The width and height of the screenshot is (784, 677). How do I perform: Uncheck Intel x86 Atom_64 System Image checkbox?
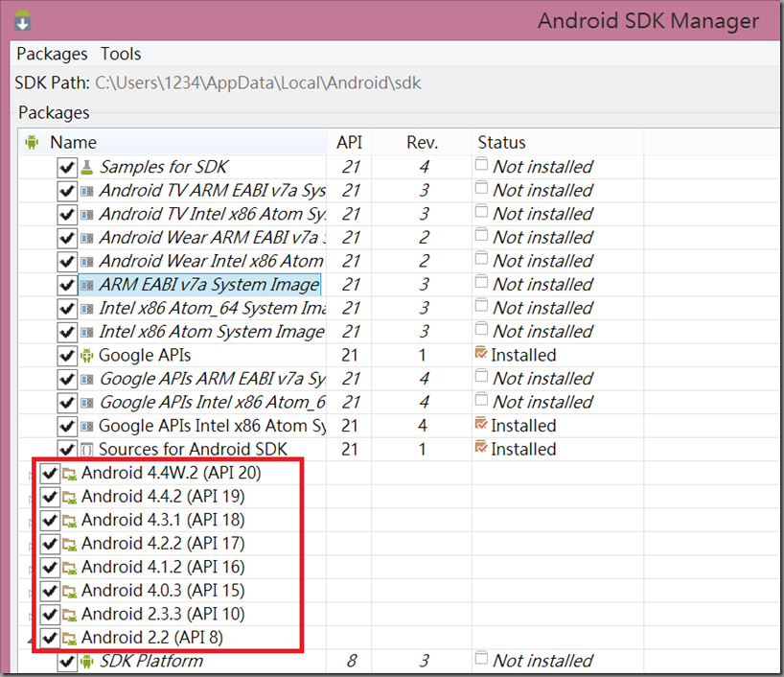[67, 308]
